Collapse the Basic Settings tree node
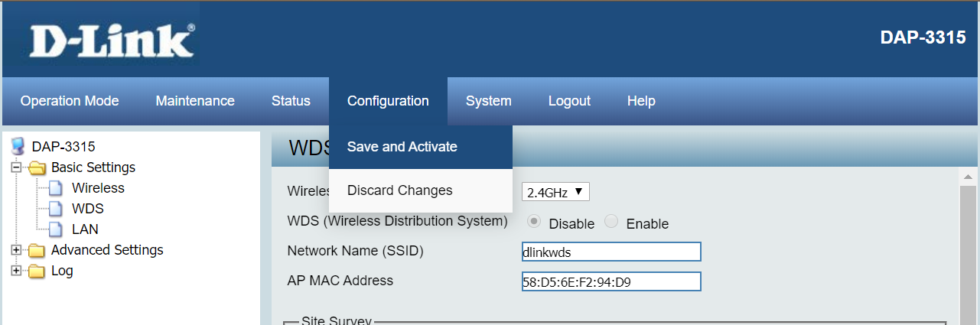The image size is (980, 325). [16, 167]
